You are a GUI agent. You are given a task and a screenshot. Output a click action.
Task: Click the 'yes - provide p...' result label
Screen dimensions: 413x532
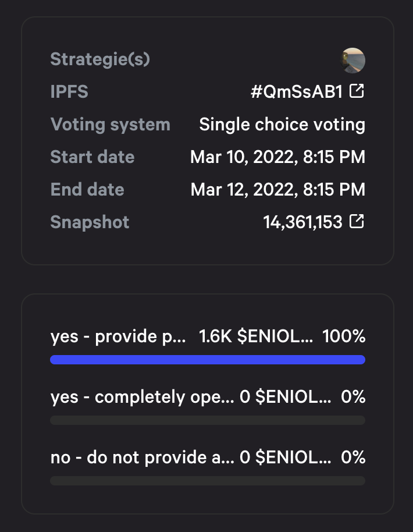(x=118, y=336)
